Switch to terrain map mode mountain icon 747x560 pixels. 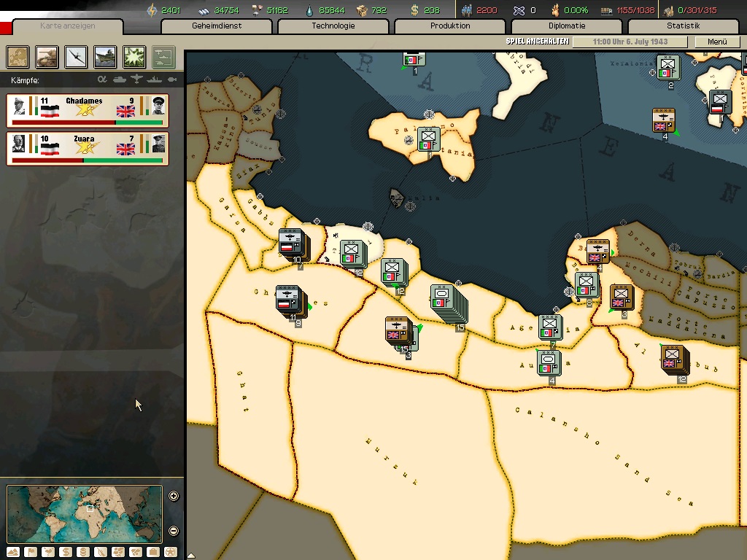click(x=13, y=552)
